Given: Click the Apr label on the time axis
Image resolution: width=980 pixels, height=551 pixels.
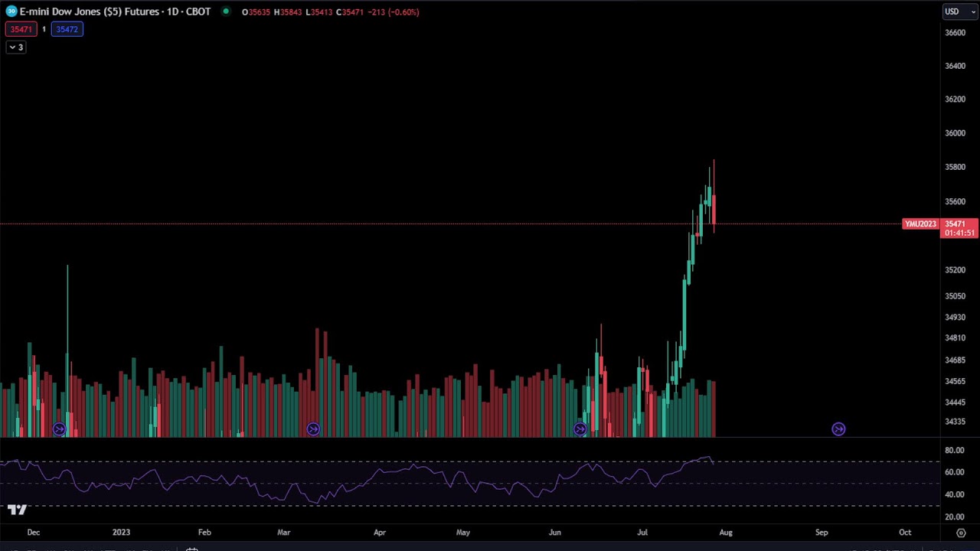Looking at the screenshot, I should pyautogui.click(x=380, y=532).
